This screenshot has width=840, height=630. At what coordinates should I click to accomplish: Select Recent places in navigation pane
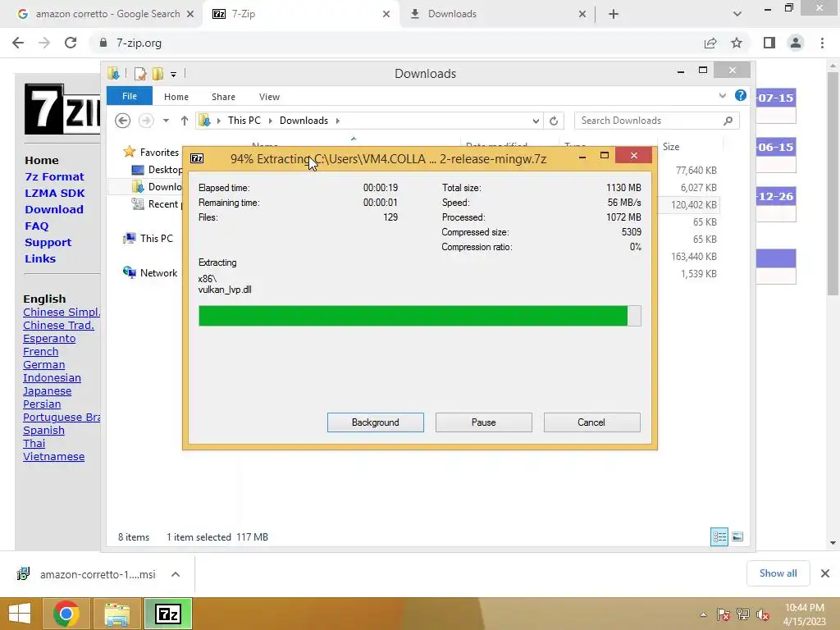pos(157,204)
